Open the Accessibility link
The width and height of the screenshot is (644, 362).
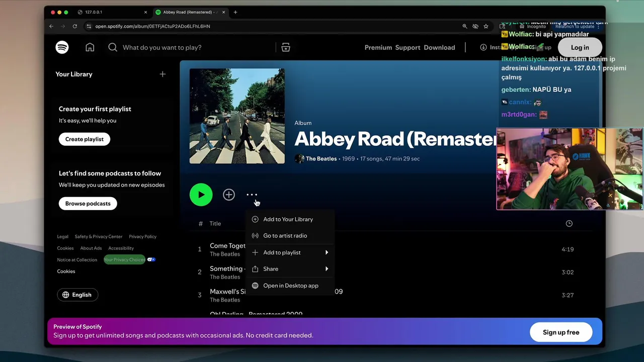click(x=121, y=248)
